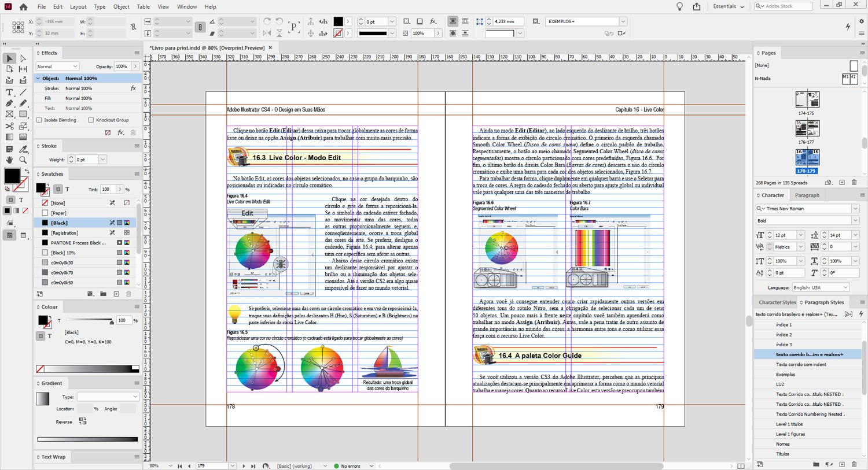Select the Gradient Swatch tool

(9, 137)
